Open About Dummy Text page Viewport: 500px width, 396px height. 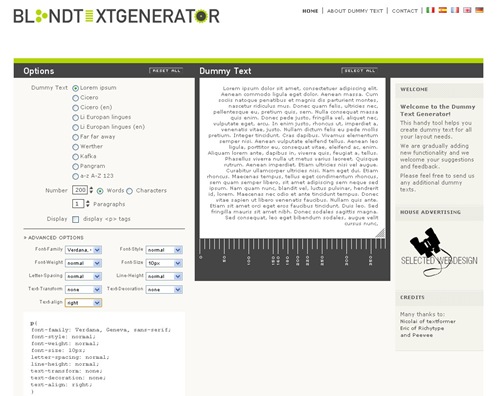[355, 11]
